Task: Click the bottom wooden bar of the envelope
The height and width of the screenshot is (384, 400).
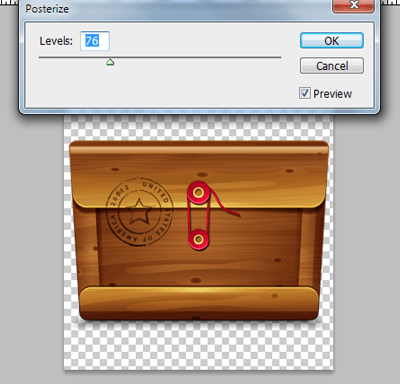Action: pyautogui.click(x=199, y=303)
